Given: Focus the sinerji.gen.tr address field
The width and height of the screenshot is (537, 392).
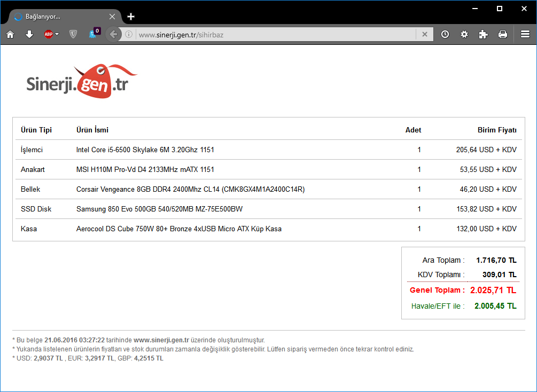Looking at the screenshot, I should (276, 35).
